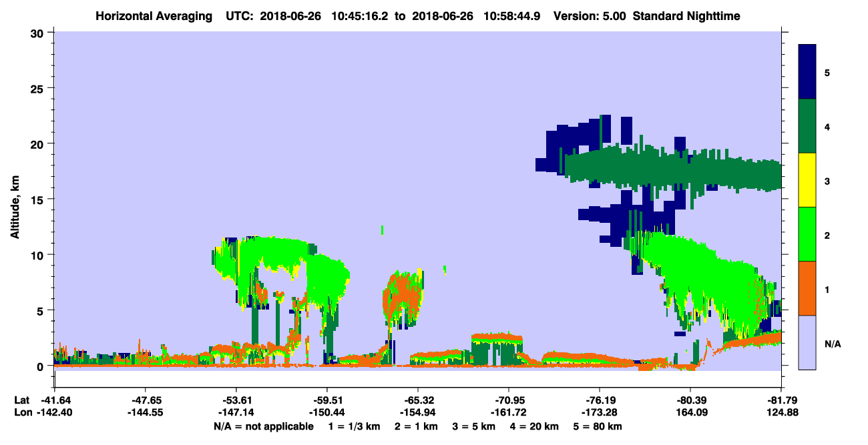
Task: Click the bright green level 2 swatch
Action: tap(807, 234)
